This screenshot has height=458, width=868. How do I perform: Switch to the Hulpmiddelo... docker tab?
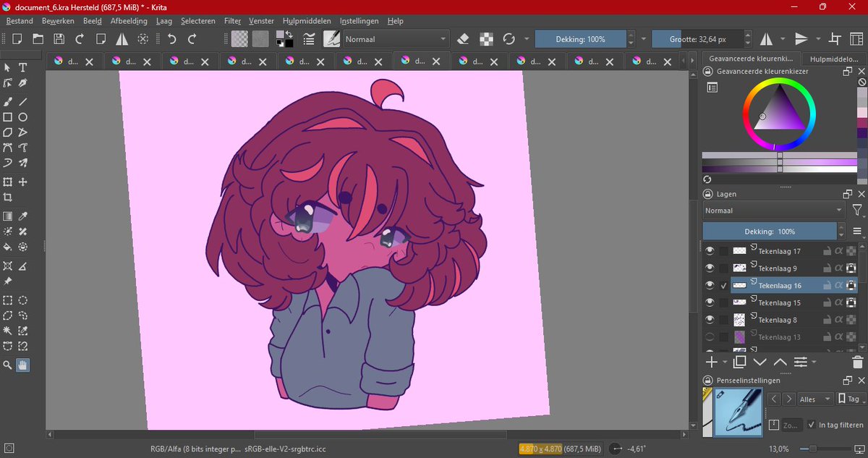[x=835, y=59]
